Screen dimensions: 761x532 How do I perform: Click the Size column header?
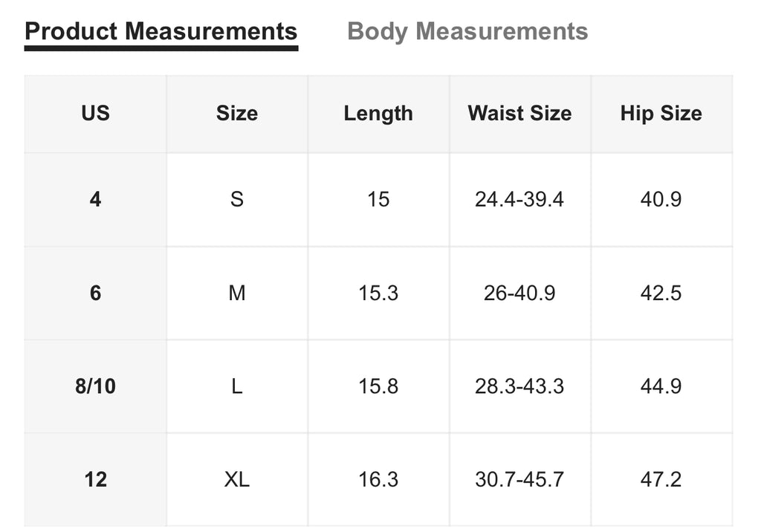tap(236, 114)
